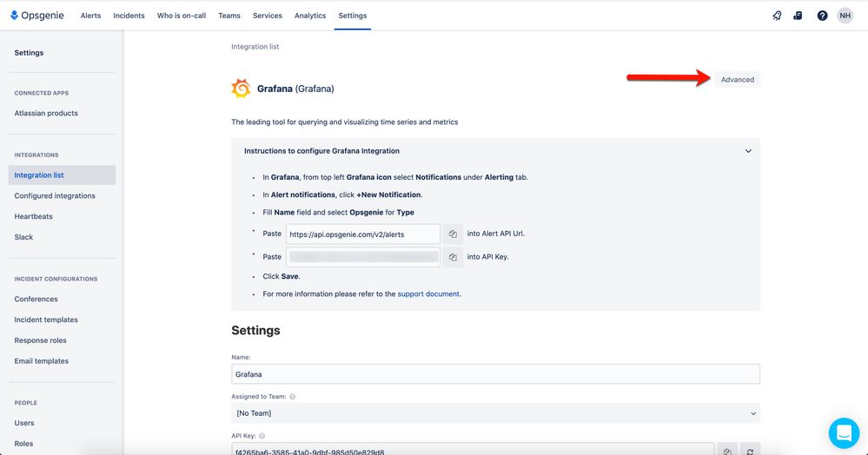Go to Who is on-call
This screenshot has height=455, width=868.
(x=182, y=16)
